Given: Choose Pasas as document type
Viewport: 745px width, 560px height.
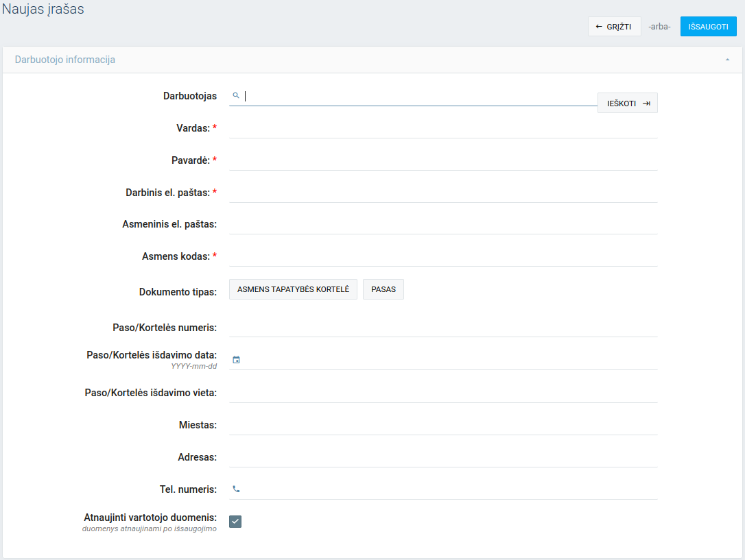Looking at the screenshot, I should click(x=383, y=289).
